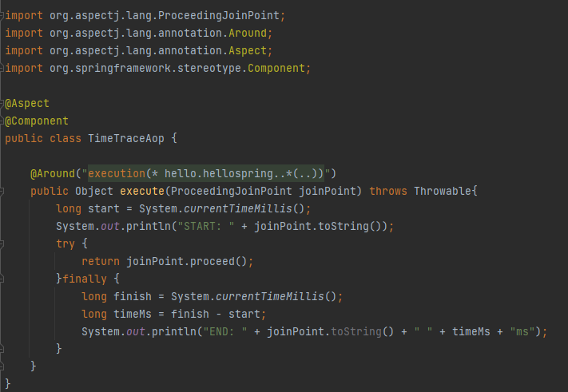Click highlighted execution pointcut expression
This screenshot has width=568, height=392.
click(206, 174)
